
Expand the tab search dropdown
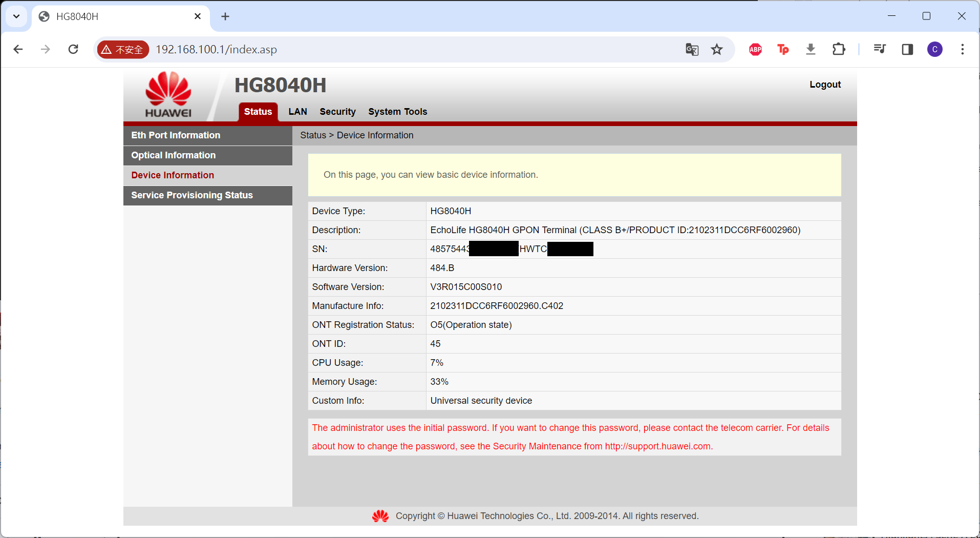[16, 16]
